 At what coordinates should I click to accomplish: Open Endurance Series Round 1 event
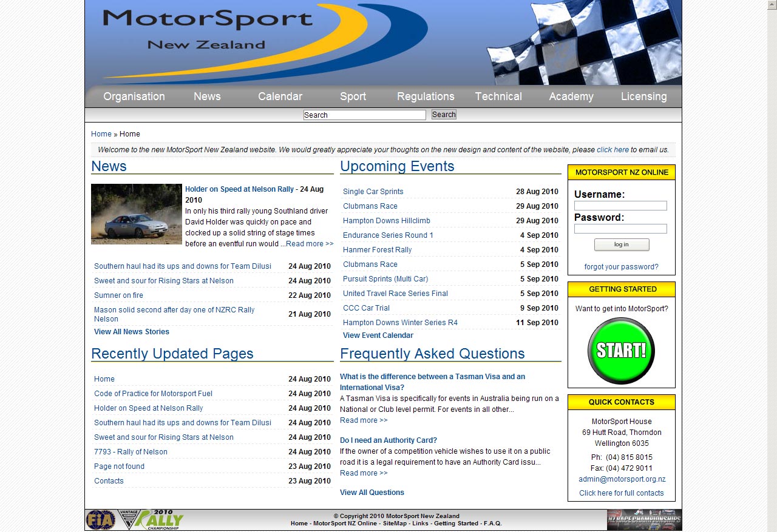[x=388, y=235]
